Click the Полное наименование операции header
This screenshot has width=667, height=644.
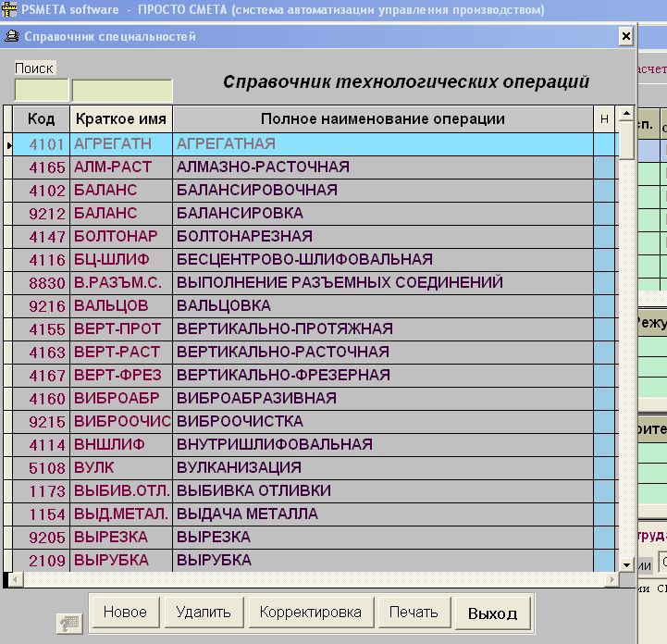pos(382,119)
